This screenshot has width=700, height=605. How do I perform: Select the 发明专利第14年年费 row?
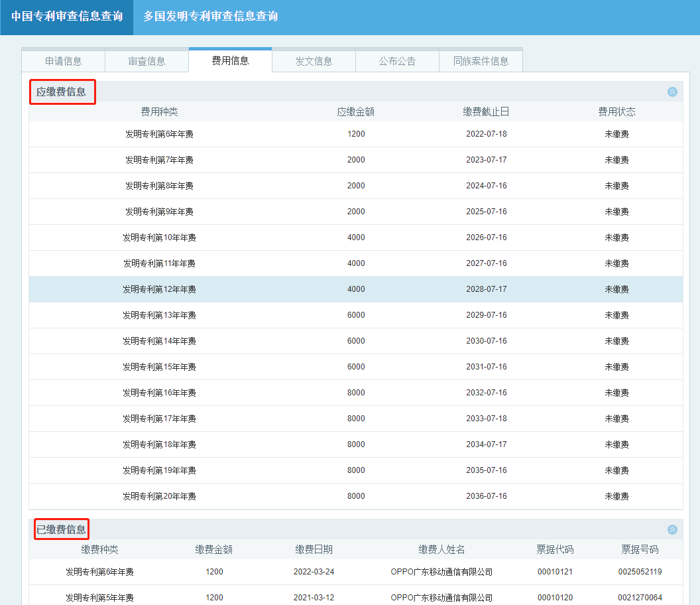point(356,342)
